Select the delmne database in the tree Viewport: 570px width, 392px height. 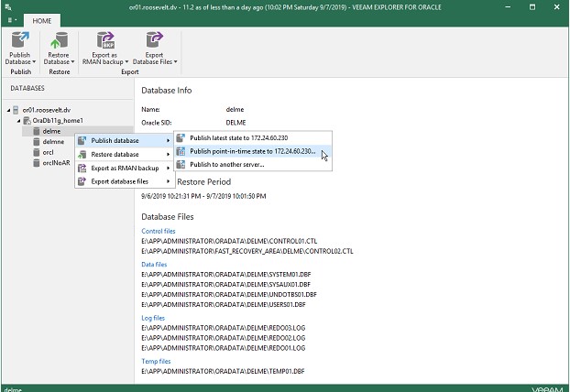(x=53, y=142)
